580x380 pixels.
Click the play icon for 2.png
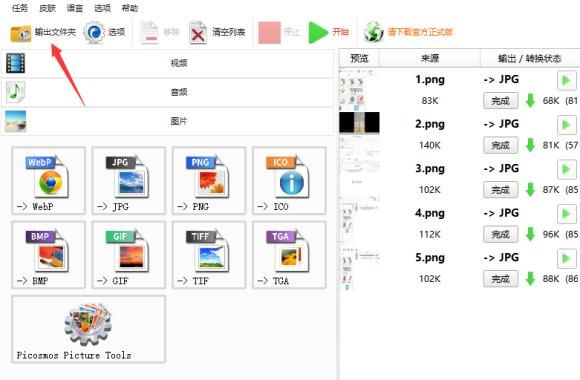[x=566, y=125]
